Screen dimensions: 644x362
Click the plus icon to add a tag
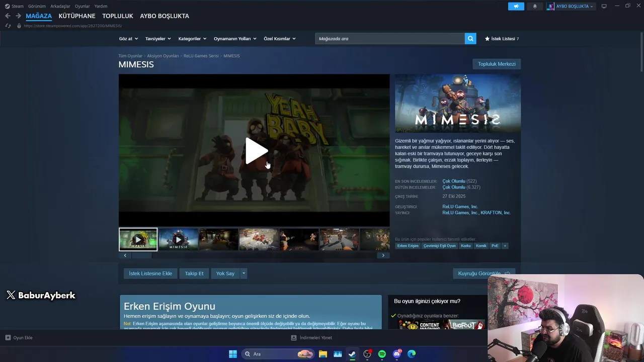coord(505,246)
